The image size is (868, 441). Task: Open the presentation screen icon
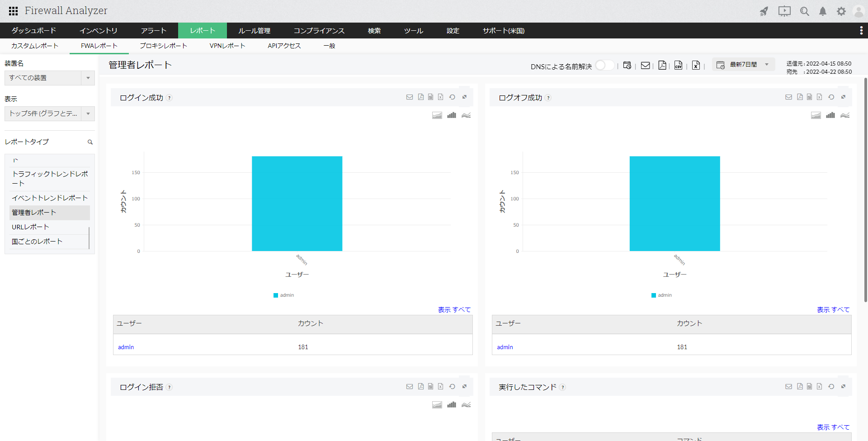click(784, 11)
